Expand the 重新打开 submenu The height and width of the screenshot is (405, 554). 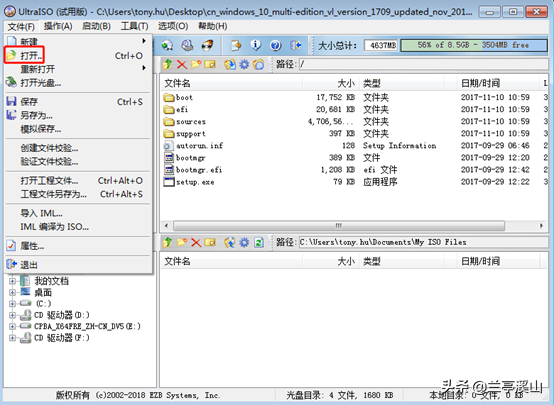click(78, 69)
